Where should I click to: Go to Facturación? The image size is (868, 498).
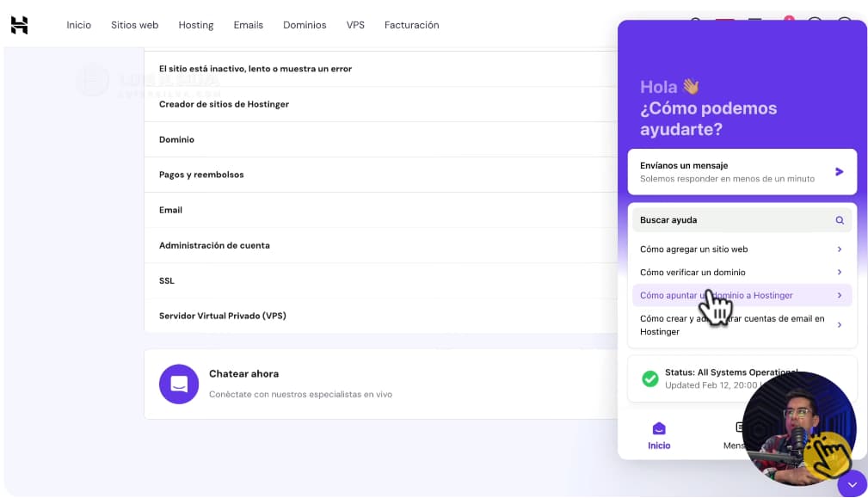coord(411,25)
